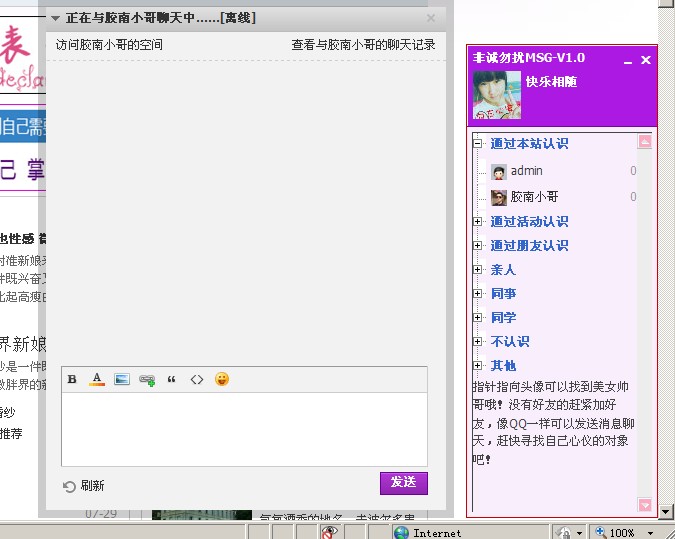Focus the chat message text area
The image size is (675, 539).
point(245,429)
